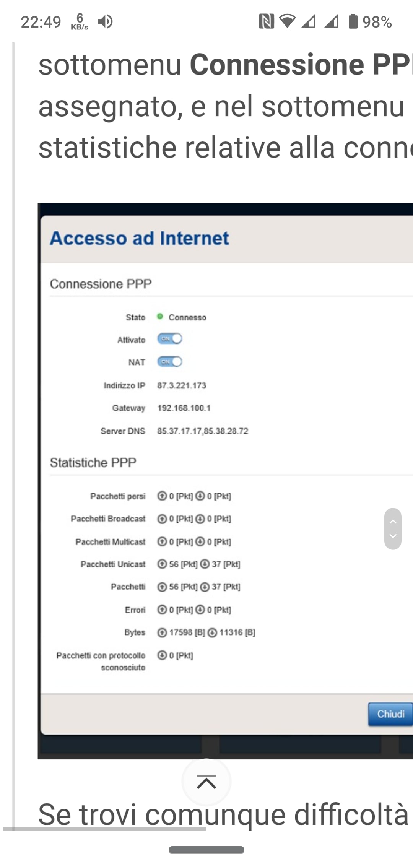This screenshot has width=413, height=868.
Task: Tap the up chevron on scroll control
Action: (x=393, y=522)
